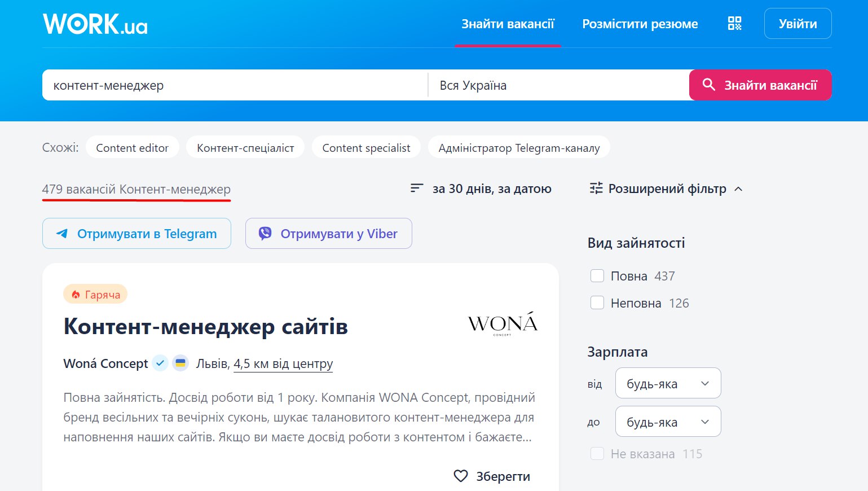Screen dimensions: 868x491
Task: Tick the Повна employment checkbox
Action: click(x=597, y=276)
